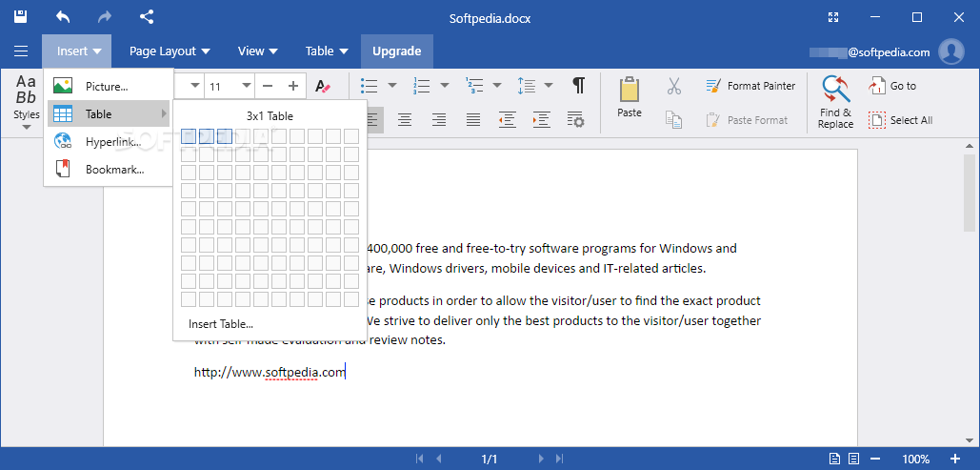Go to last page in status bar

559,459
